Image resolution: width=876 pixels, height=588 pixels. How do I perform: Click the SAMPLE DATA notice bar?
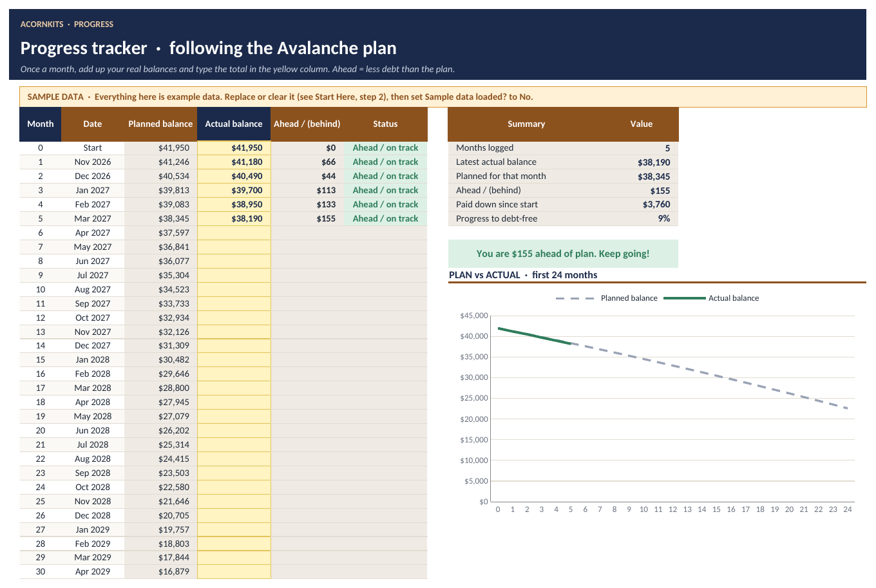pos(443,97)
